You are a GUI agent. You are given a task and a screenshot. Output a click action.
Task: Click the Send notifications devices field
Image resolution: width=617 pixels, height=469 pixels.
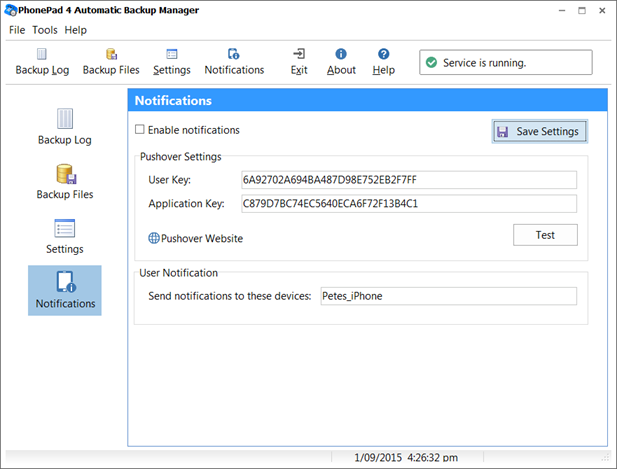pos(449,296)
